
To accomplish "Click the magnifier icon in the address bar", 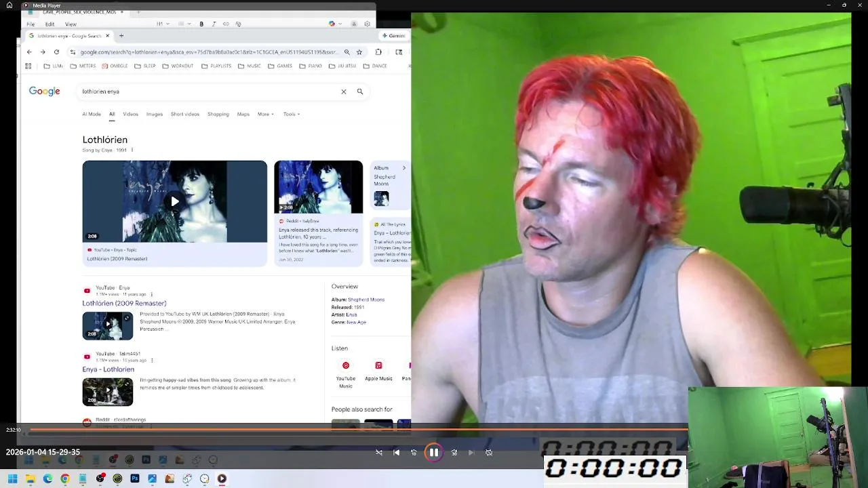I will 347,52.
